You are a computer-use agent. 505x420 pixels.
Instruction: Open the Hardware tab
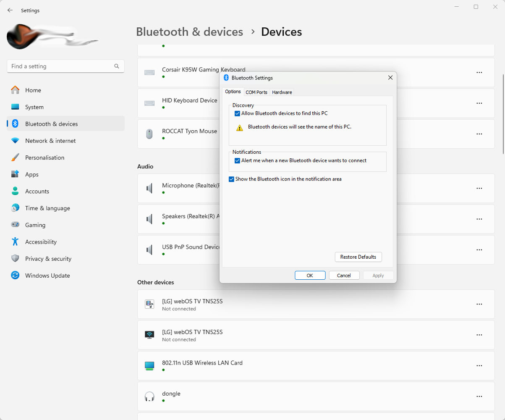click(x=282, y=92)
